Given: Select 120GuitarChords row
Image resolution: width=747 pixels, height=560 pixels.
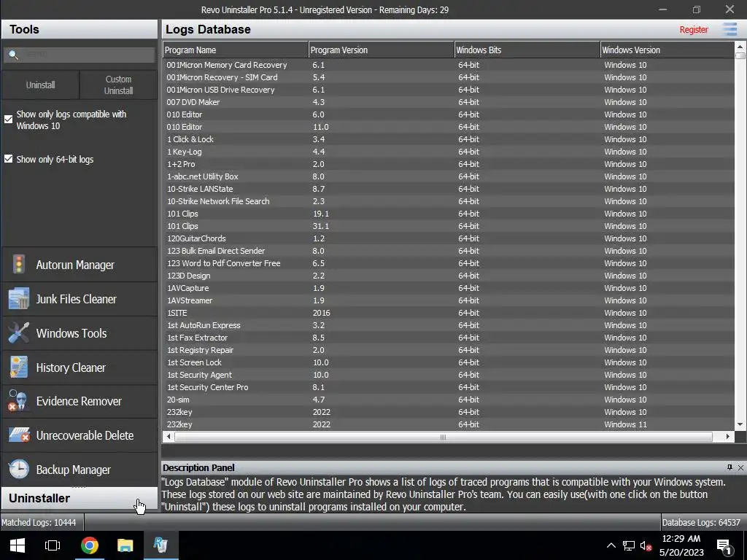Looking at the screenshot, I should click(449, 238).
